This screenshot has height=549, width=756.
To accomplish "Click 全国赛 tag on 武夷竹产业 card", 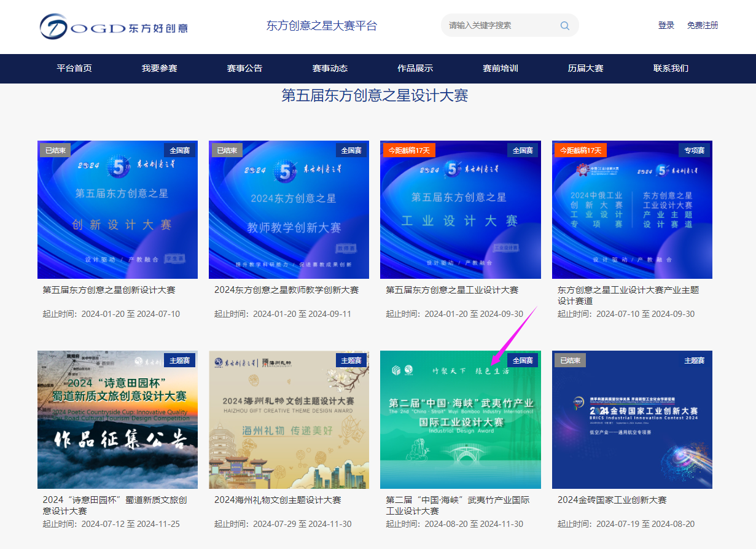I will [523, 360].
